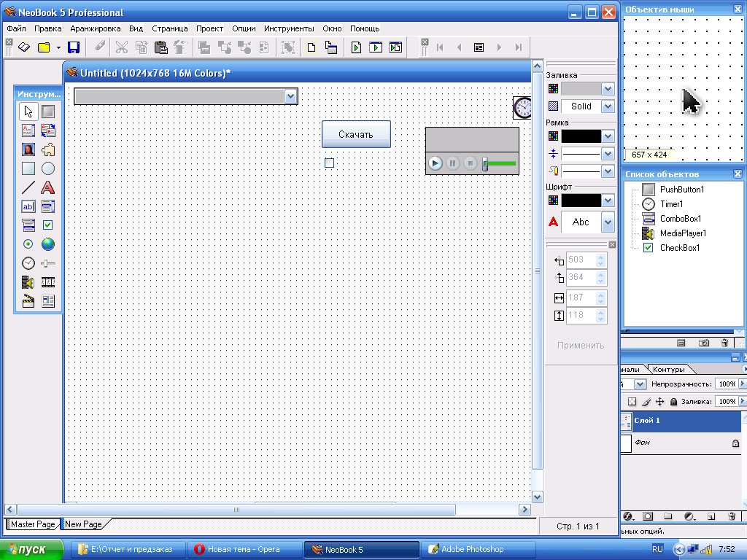Pick the Line drawing tool

click(28, 187)
